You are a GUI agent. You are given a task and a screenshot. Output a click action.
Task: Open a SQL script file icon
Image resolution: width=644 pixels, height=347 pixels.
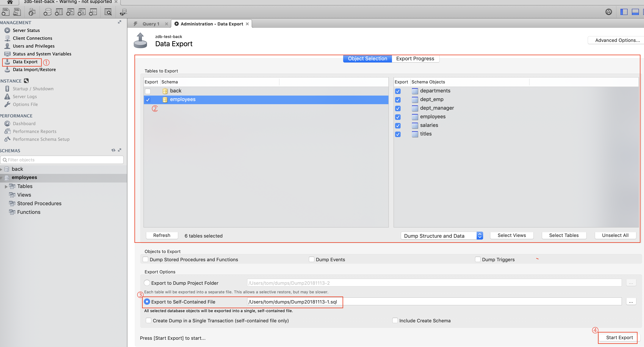(x=17, y=12)
